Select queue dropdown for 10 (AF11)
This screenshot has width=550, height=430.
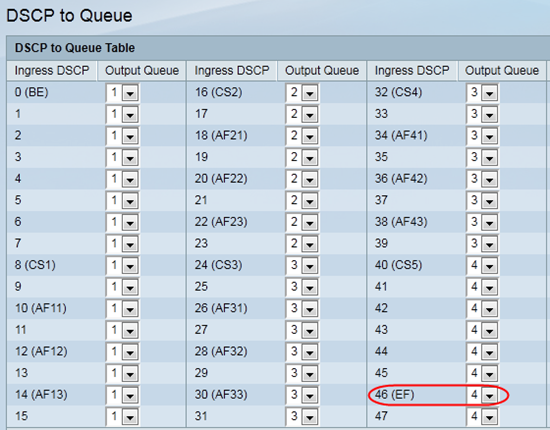122,309
